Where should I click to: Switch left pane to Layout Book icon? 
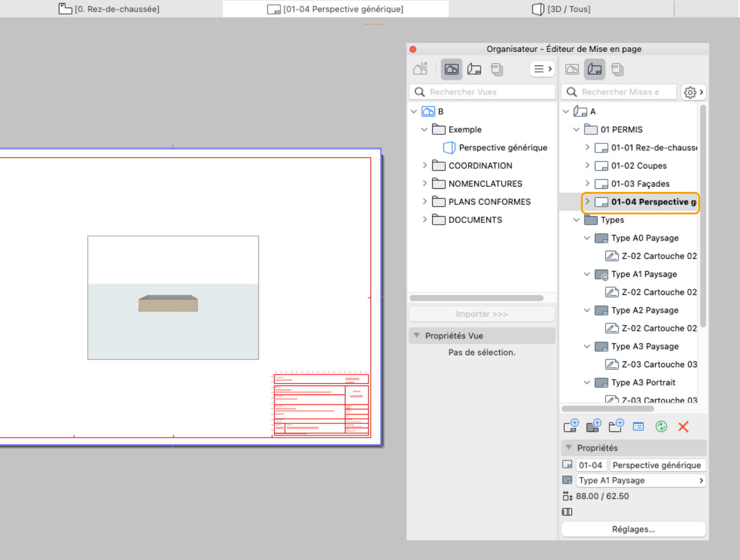pos(474,69)
